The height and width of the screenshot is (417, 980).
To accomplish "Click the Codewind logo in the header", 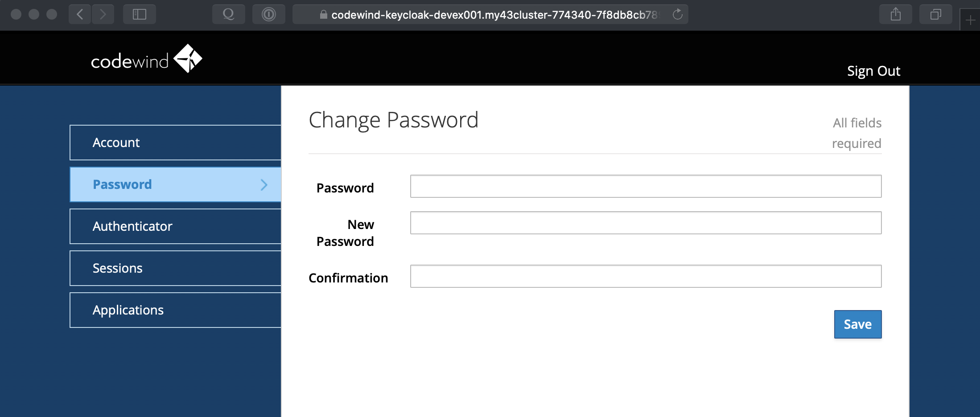I will point(146,58).
